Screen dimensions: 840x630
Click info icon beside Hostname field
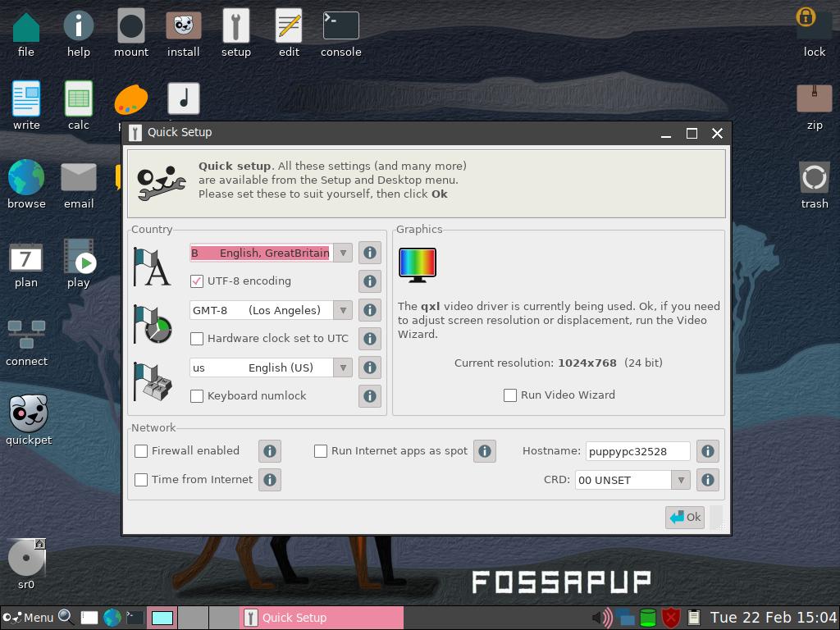pyautogui.click(x=707, y=451)
